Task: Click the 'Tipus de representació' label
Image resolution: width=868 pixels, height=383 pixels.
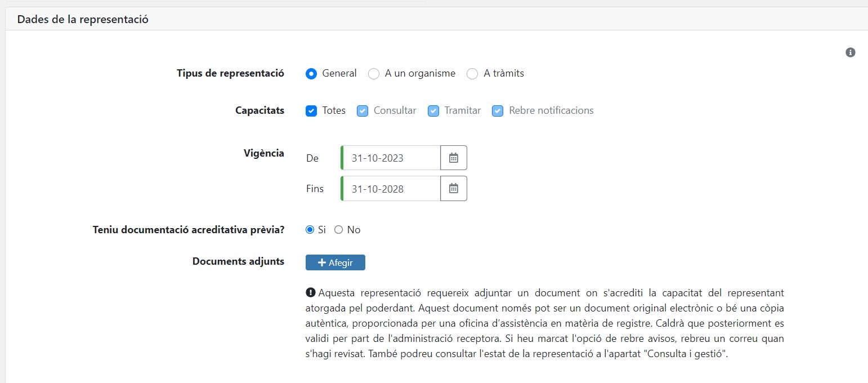Action: click(230, 73)
